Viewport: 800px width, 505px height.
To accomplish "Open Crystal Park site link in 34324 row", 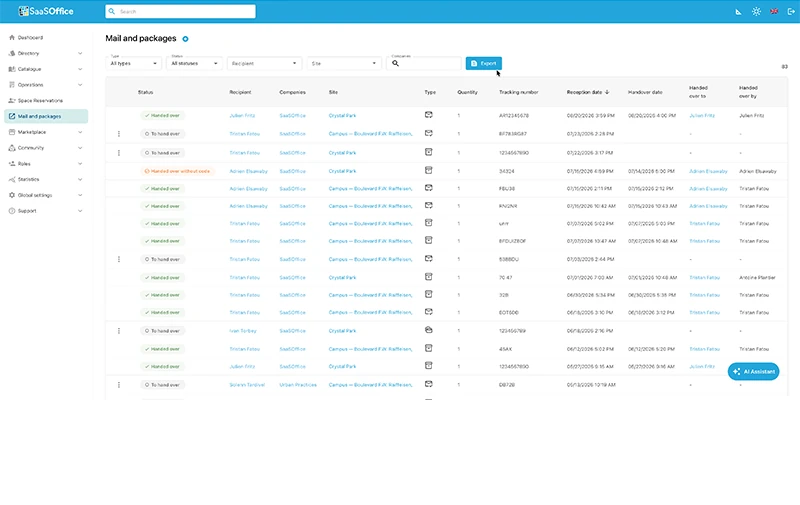I will pyautogui.click(x=342, y=171).
